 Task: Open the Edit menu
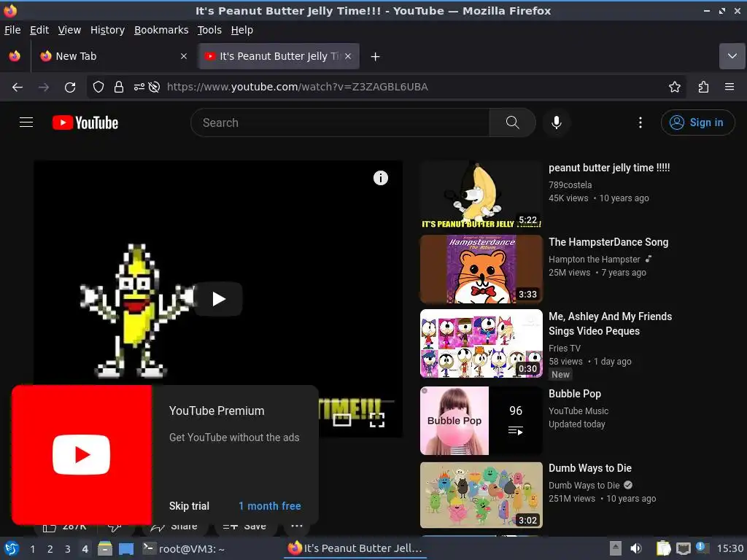coord(39,30)
